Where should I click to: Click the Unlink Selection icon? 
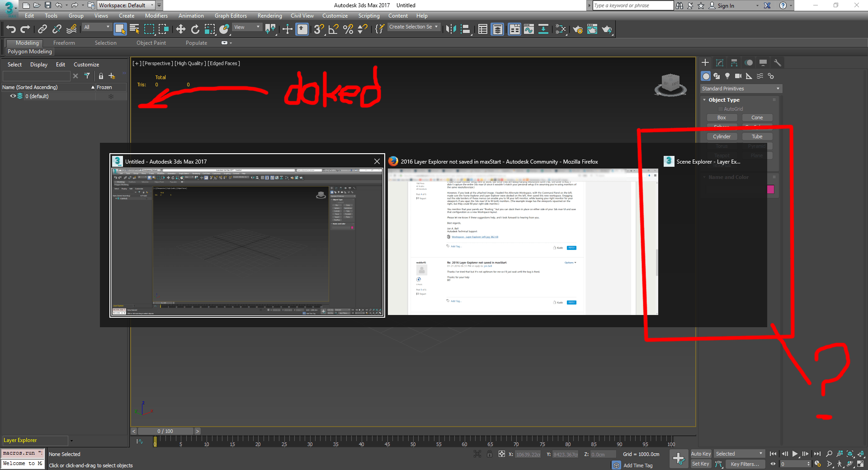(x=57, y=29)
